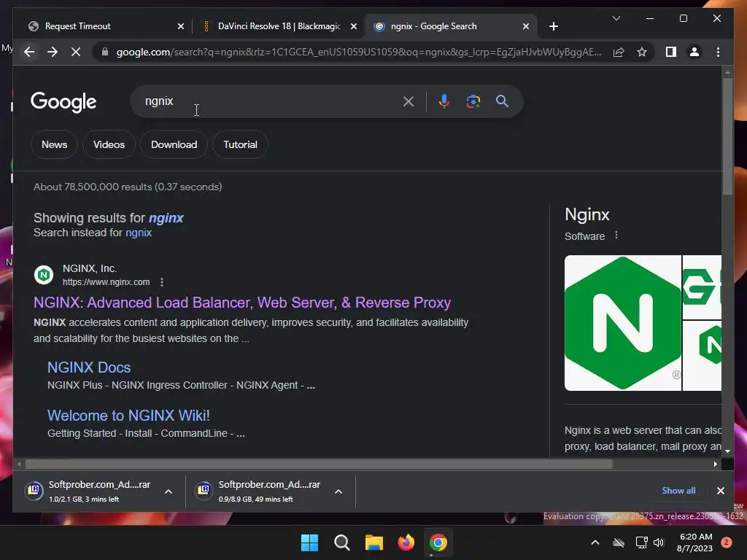Open the NGINX Docs sitelink
Viewport: 747px width, 560px height.
pos(89,367)
